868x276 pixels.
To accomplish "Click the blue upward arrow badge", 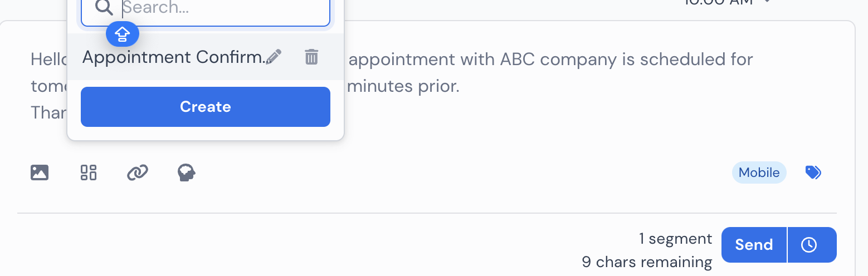I will pos(123,34).
